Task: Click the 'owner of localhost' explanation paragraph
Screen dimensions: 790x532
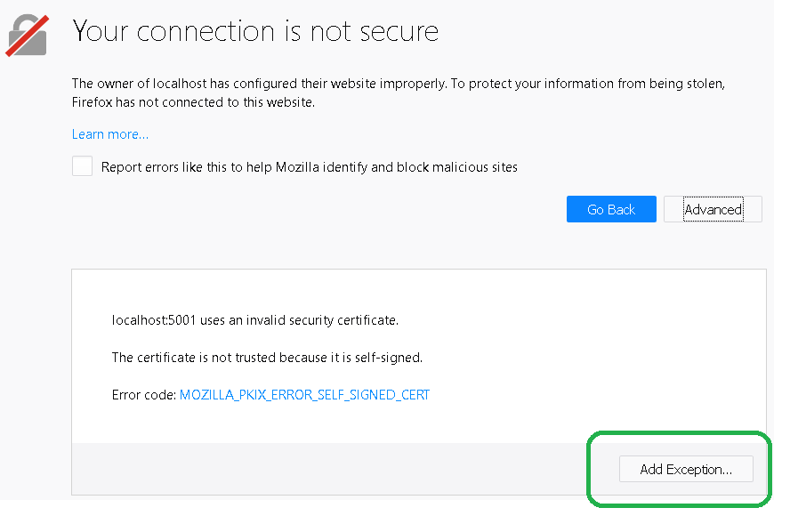Action: 398,93
